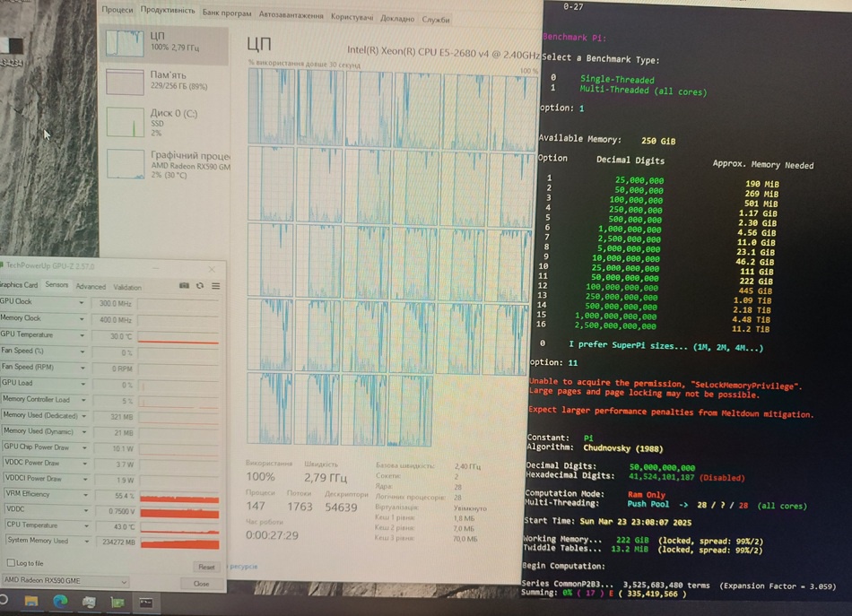
Task: Switch to GPU-Z Advanced tab
Action: coord(91,287)
